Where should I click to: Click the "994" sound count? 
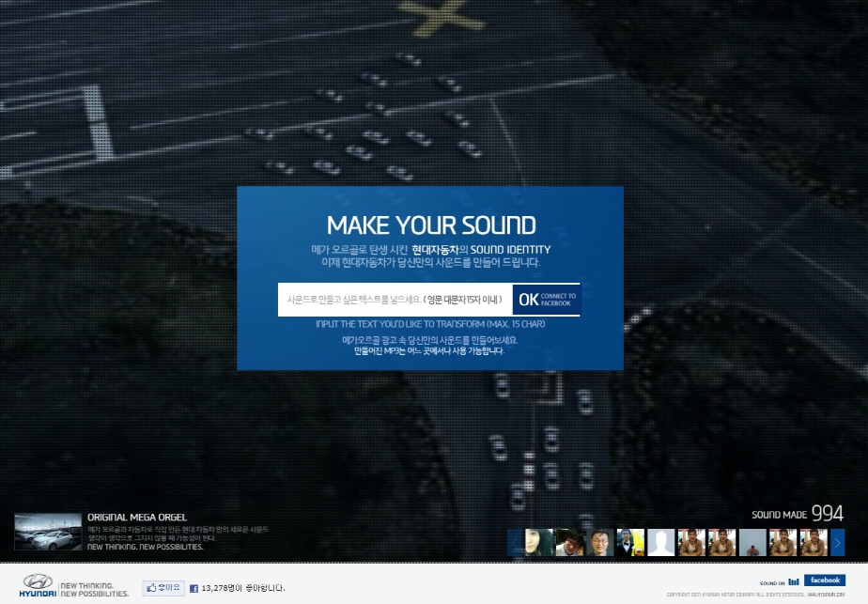tap(827, 513)
